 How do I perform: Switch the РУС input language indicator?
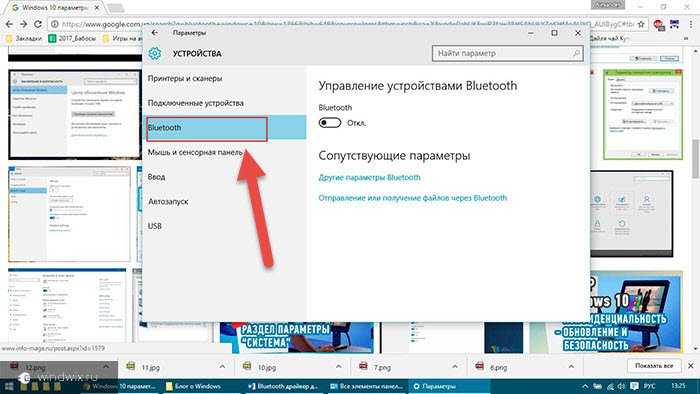[x=650, y=386]
